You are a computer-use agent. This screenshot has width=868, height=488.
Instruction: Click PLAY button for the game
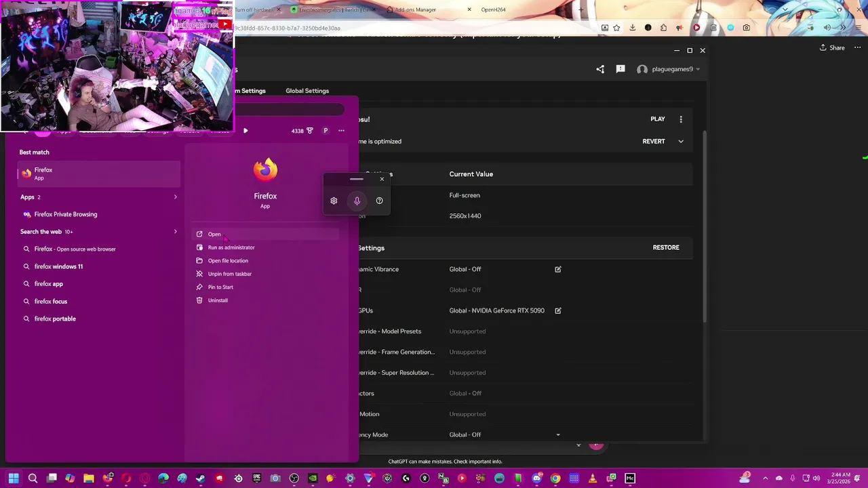658,119
